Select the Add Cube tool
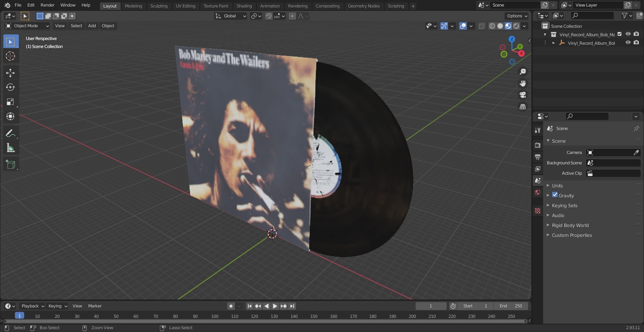Viewport: 644px width, 332px height. point(10,165)
